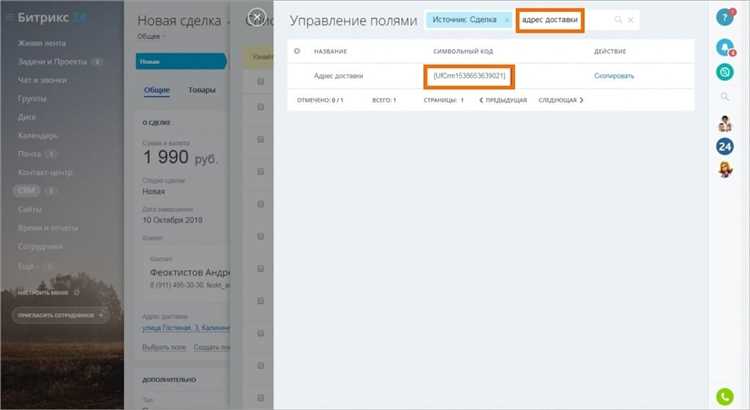The height and width of the screenshot is (410, 750).
Task: Open Почта in left menu
Action: [29, 154]
